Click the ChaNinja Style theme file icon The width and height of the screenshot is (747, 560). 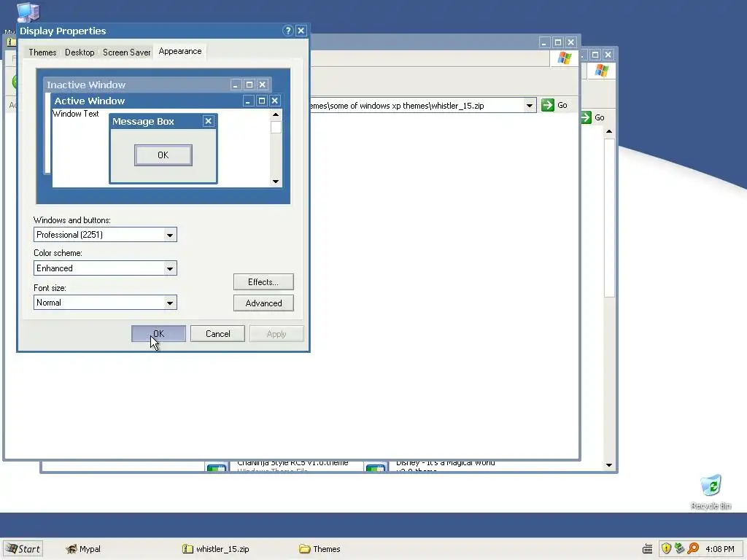(216, 467)
